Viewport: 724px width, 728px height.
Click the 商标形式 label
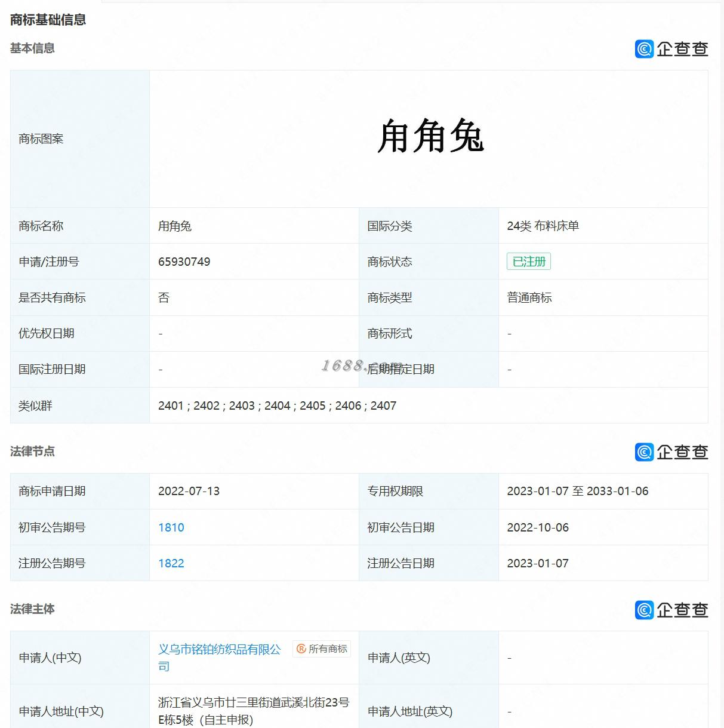[390, 333]
